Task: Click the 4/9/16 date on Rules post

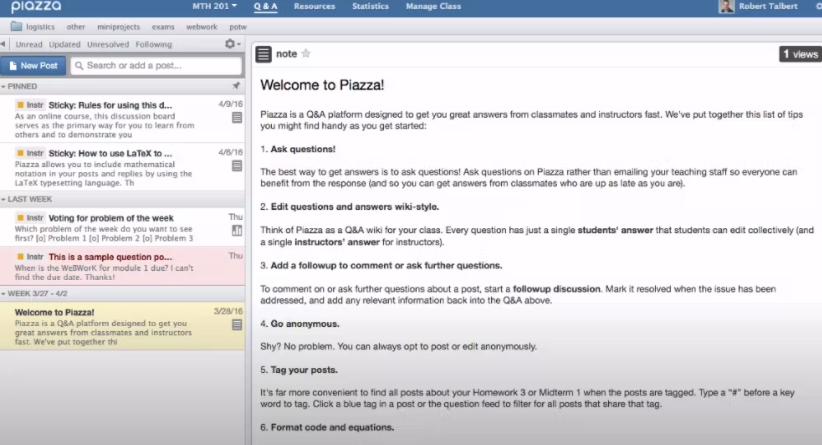Action: pos(231,104)
